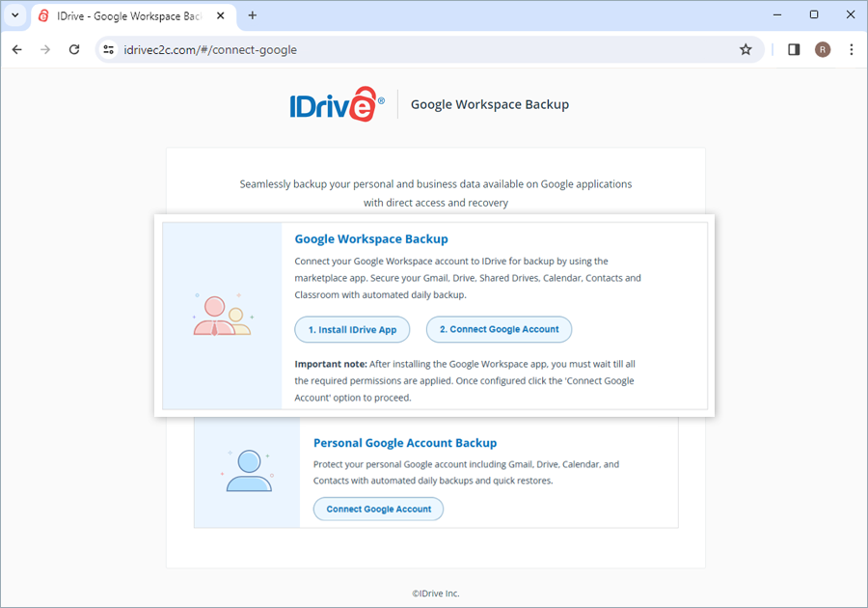Click the IDrive logo
The width and height of the screenshot is (868, 608).
pyautogui.click(x=337, y=104)
